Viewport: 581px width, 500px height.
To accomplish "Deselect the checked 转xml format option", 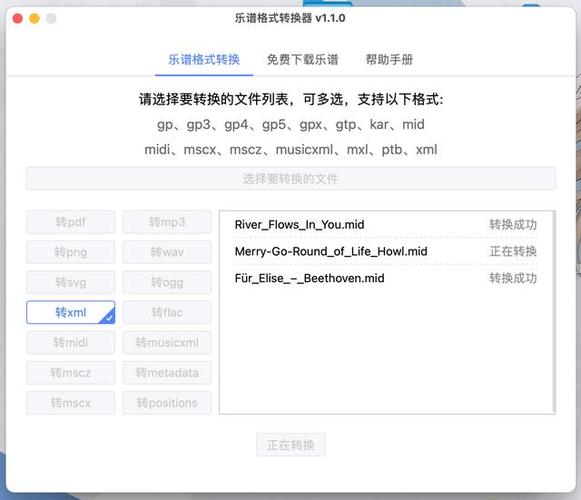I will pos(71,312).
